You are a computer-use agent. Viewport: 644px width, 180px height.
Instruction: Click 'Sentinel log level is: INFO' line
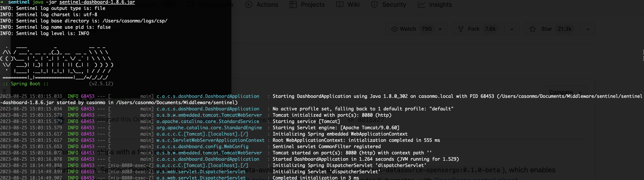pyautogui.click(x=45, y=33)
